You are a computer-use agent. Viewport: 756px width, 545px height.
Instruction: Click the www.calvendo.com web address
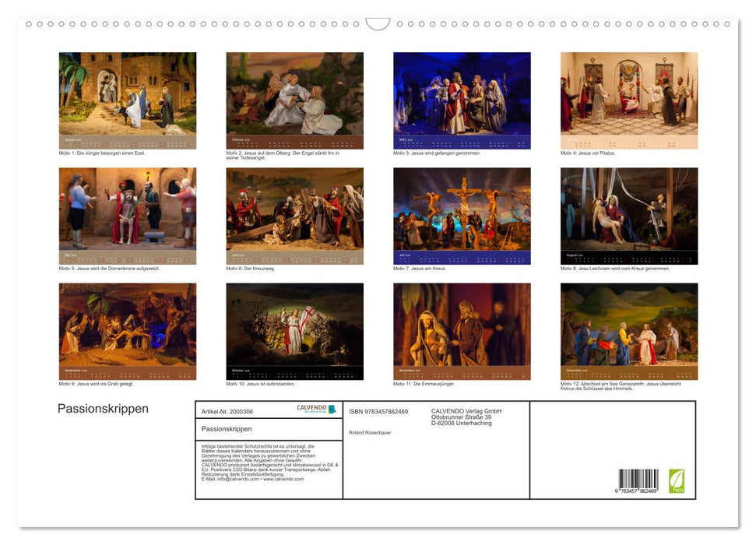(282, 480)
